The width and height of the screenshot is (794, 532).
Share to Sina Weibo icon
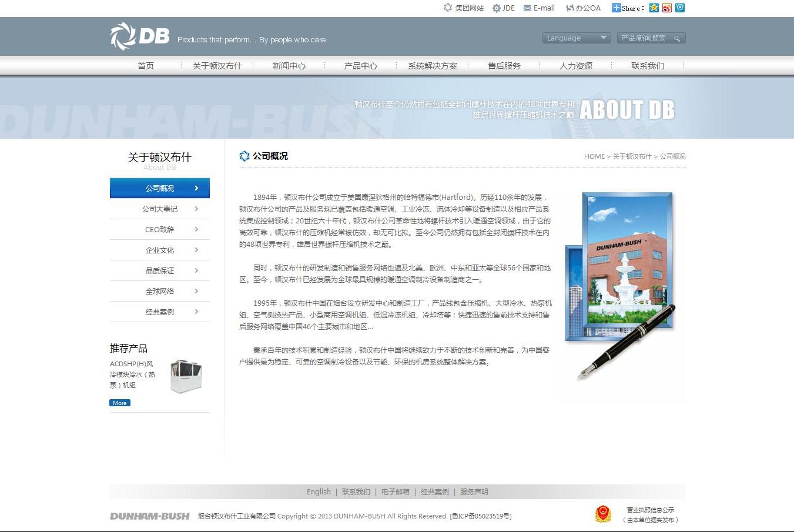(x=666, y=8)
